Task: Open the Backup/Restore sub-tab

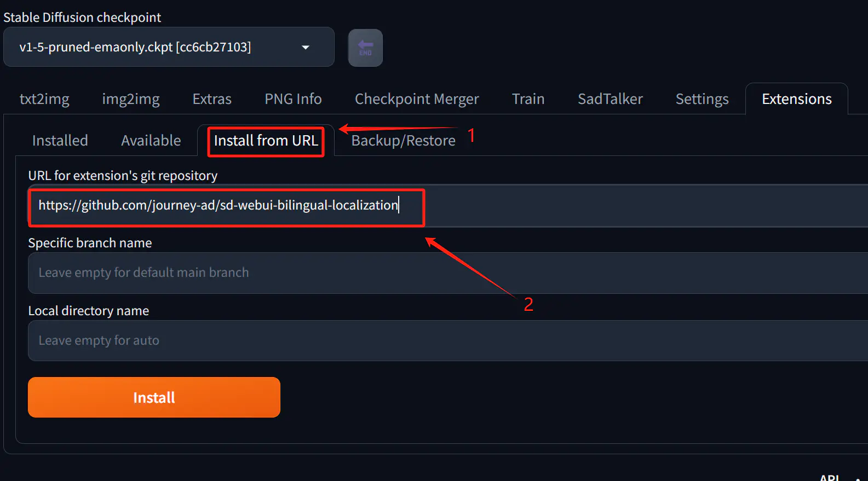Action: pos(403,141)
